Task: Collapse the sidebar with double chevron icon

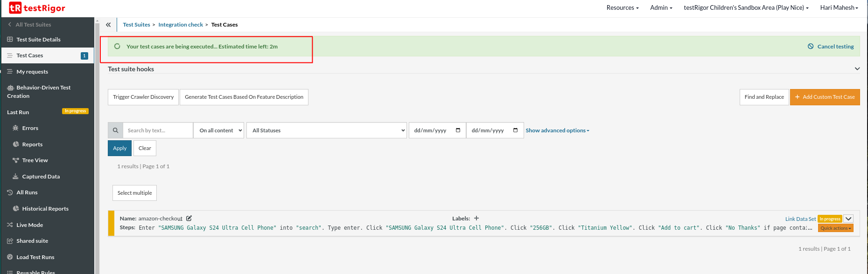Action: (x=108, y=25)
